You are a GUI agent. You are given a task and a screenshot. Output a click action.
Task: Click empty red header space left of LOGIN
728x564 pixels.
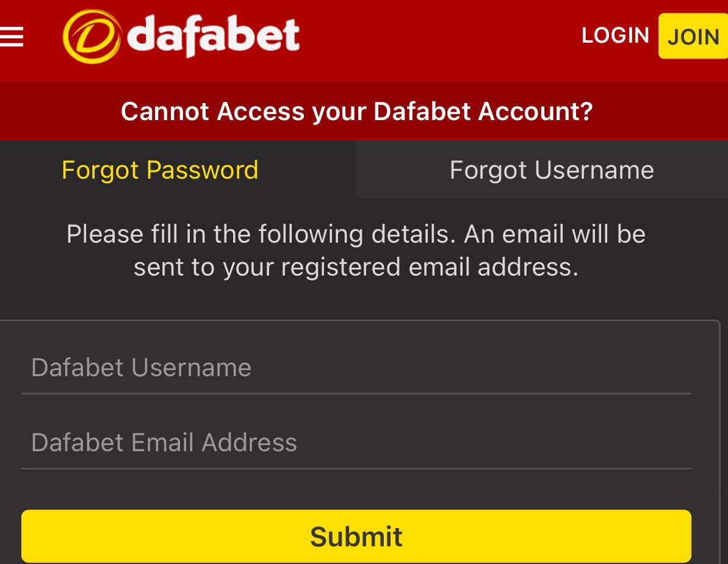[439, 37]
